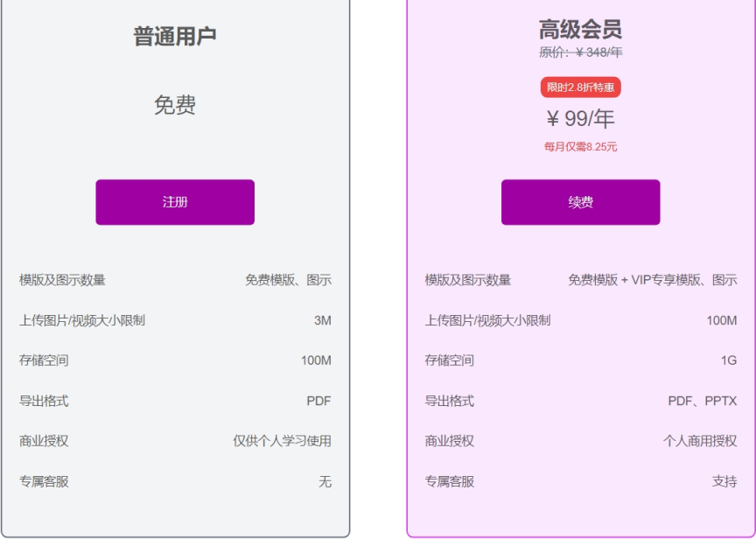Click the red 限时2.8折特惠 badge

(580, 87)
